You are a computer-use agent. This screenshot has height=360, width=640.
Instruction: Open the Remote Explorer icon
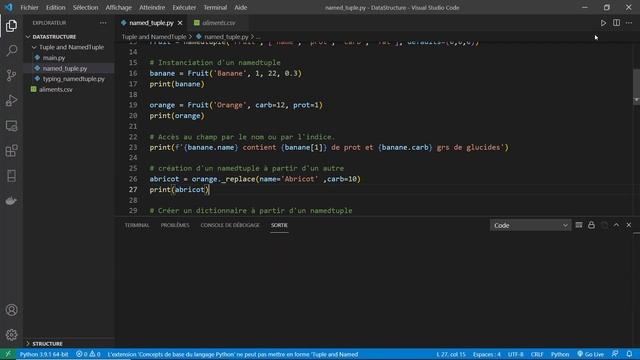[x=11, y=126]
